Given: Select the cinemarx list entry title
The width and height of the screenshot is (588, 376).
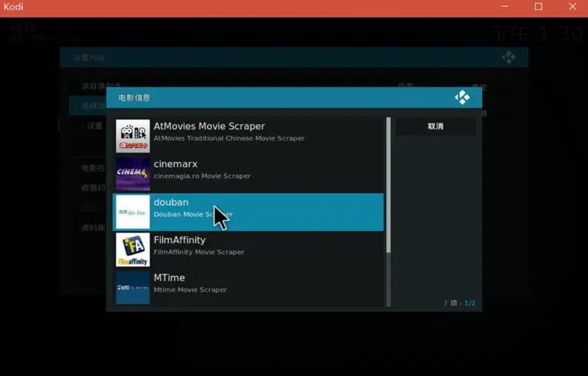Looking at the screenshot, I should point(175,164).
